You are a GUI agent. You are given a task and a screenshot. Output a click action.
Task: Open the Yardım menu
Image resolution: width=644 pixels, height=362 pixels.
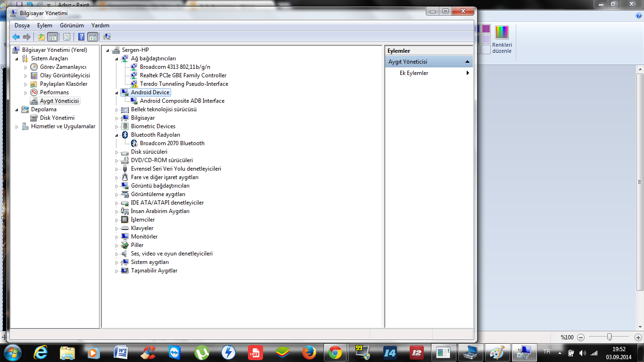point(100,25)
